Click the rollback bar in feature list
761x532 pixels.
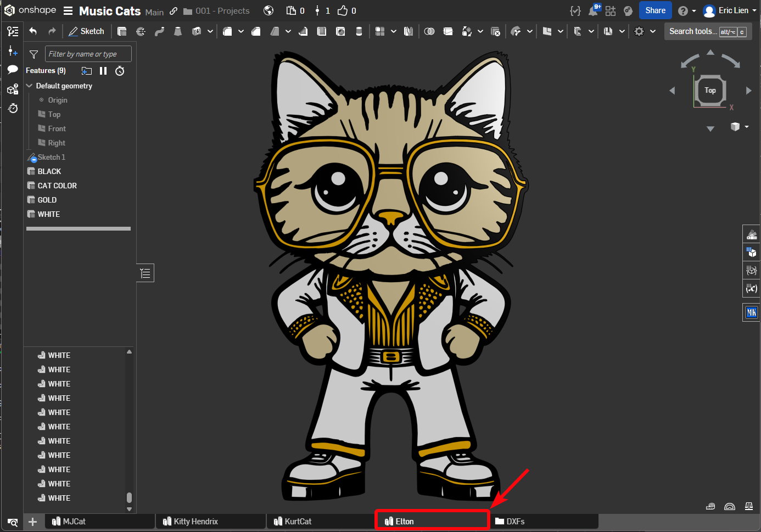pyautogui.click(x=79, y=228)
